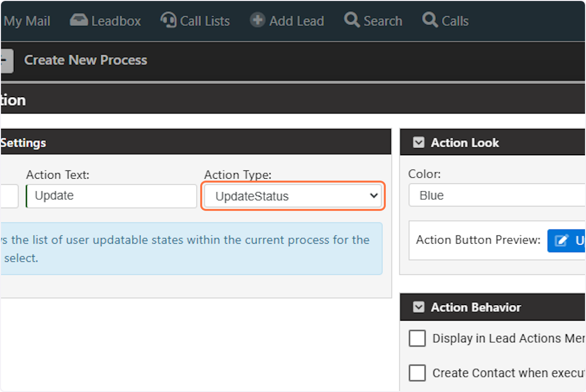Open My Mail in the top navigation
The width and height of the screenshot is (586, 392).
click(x=27, y=21)
